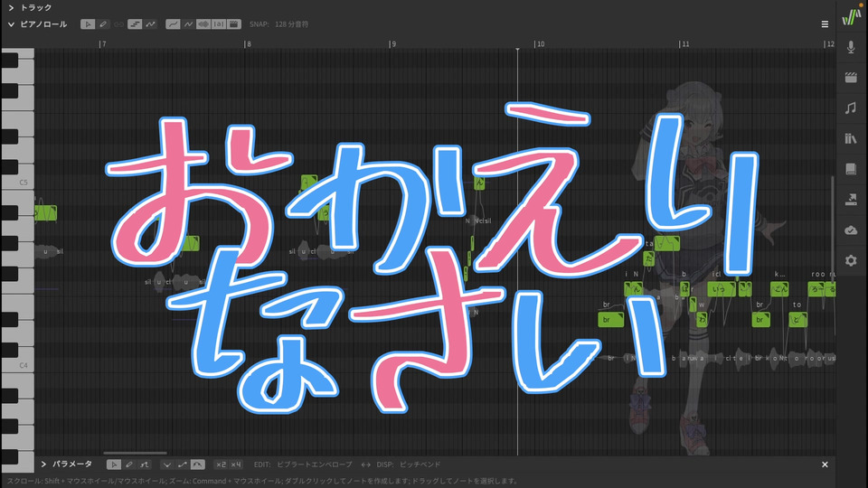Toggle the phoneme label display button

pos(219,24)
